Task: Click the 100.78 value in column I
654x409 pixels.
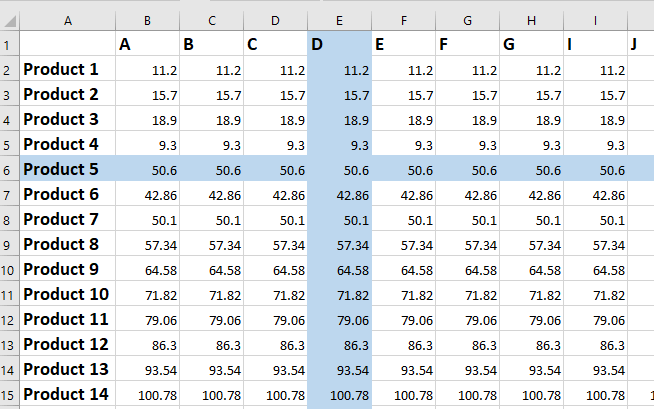Action: [595, 395]
